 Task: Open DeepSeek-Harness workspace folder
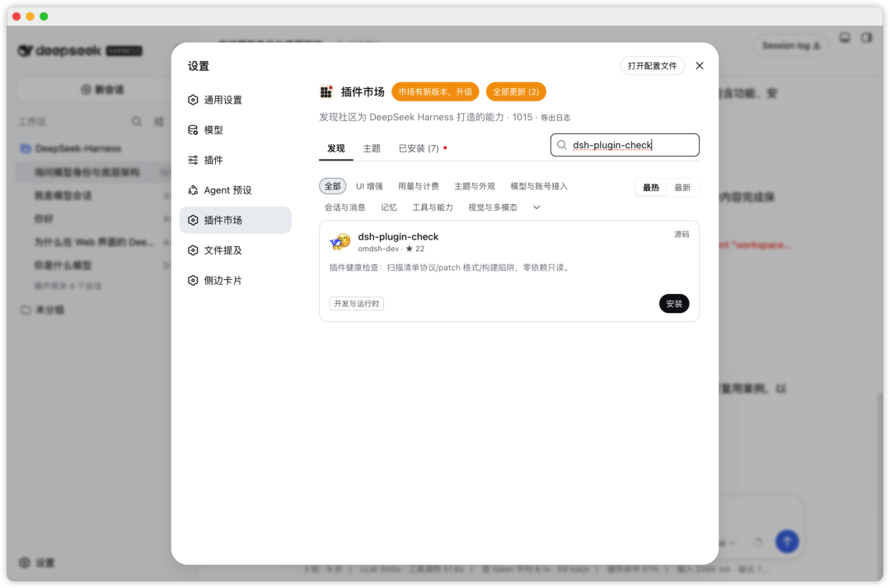tap(78, 148)
